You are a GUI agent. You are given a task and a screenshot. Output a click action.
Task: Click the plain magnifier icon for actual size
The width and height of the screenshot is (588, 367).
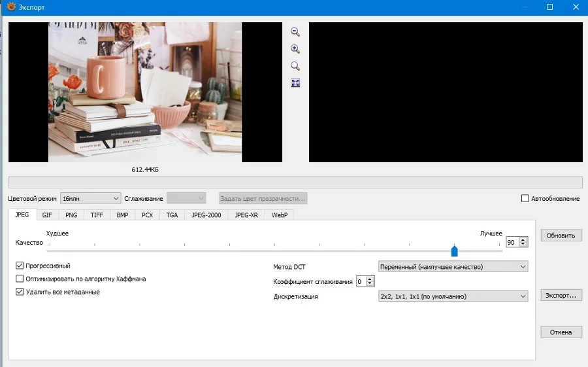click(295, 66)
